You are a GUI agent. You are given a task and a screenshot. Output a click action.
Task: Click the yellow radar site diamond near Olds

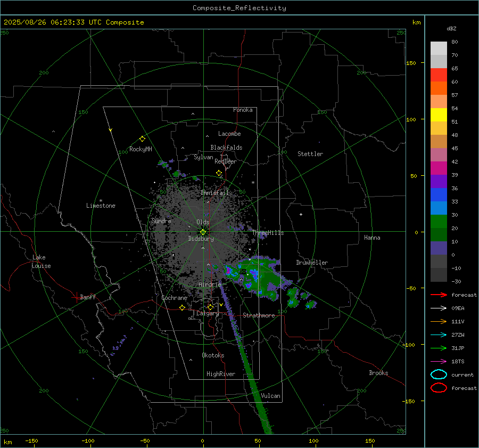203,232
